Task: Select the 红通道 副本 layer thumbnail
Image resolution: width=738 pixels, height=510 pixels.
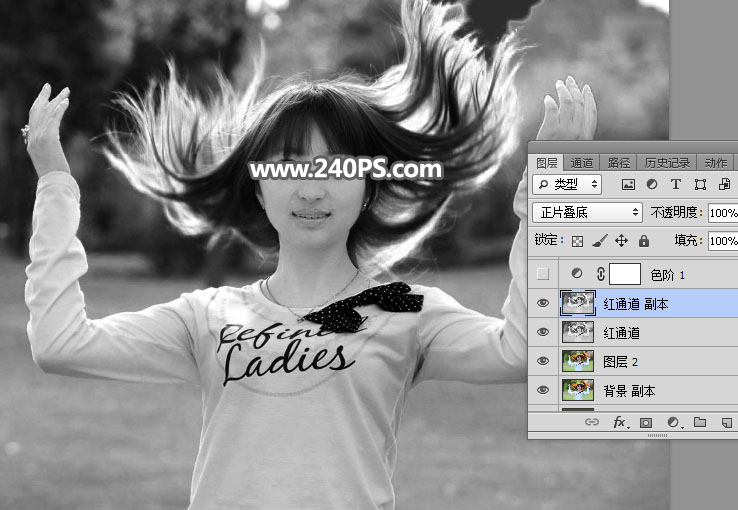Action: (x=578, y=303)
